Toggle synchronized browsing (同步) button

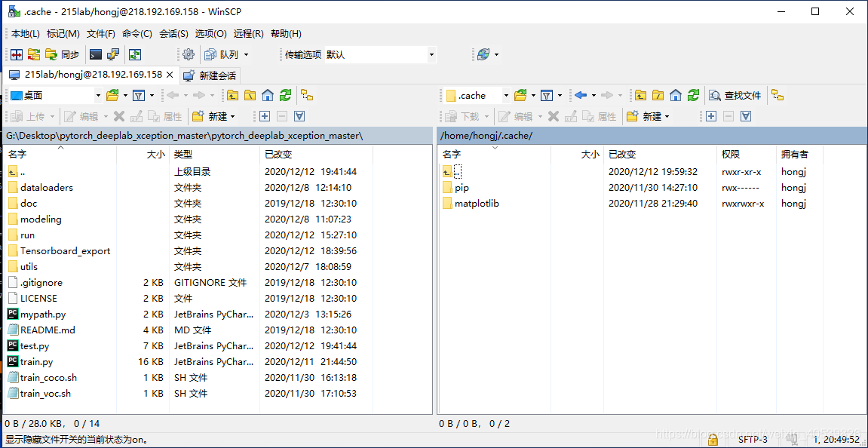pyautogui.click(x=63, y=54)
